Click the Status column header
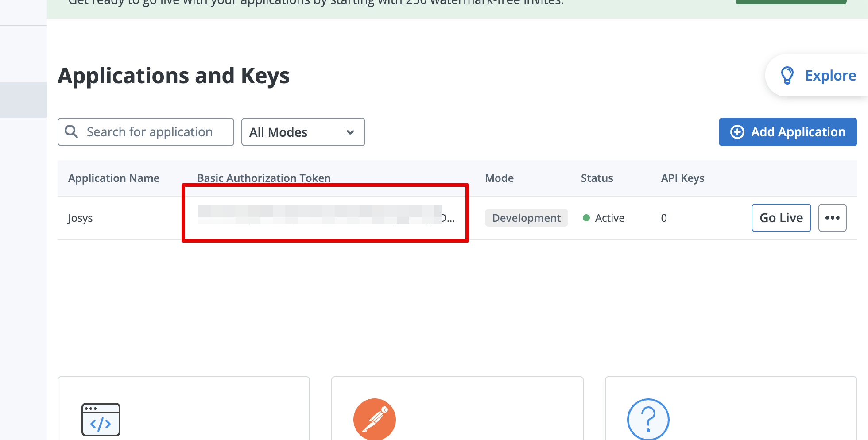 point(597,178)
